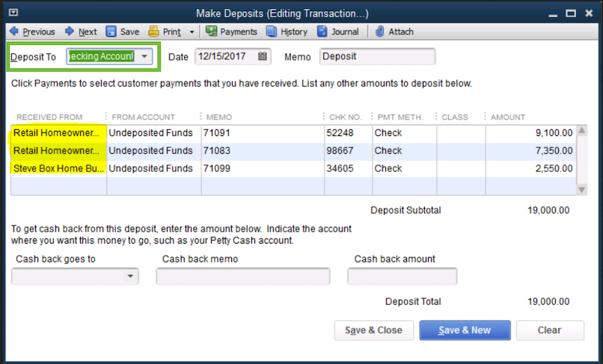The image size is (603, 364).
Task: Select the CHK NO. column header
Action: click(346, 117)
